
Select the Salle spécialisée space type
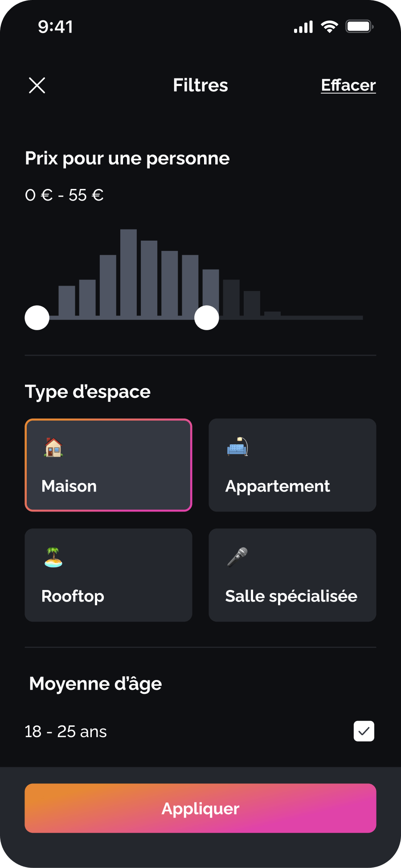click(x=292, y=575)
